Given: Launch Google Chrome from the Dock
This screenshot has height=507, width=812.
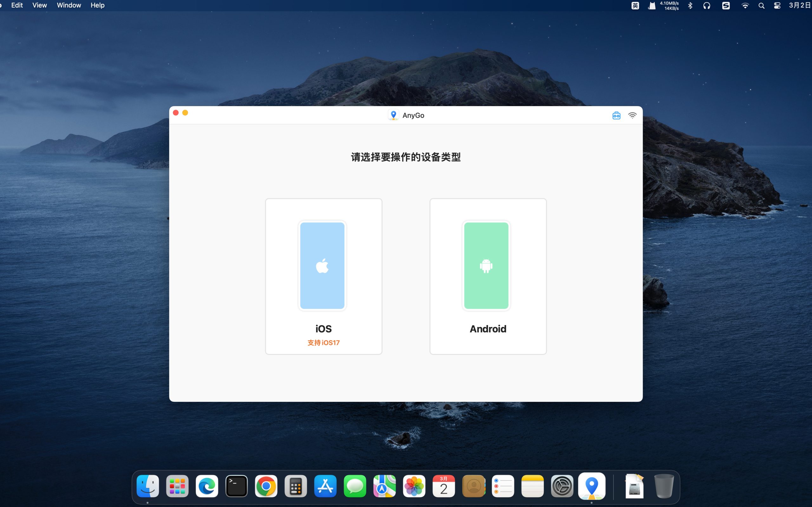Looking at the screenshot, I should tap(266, 486).
